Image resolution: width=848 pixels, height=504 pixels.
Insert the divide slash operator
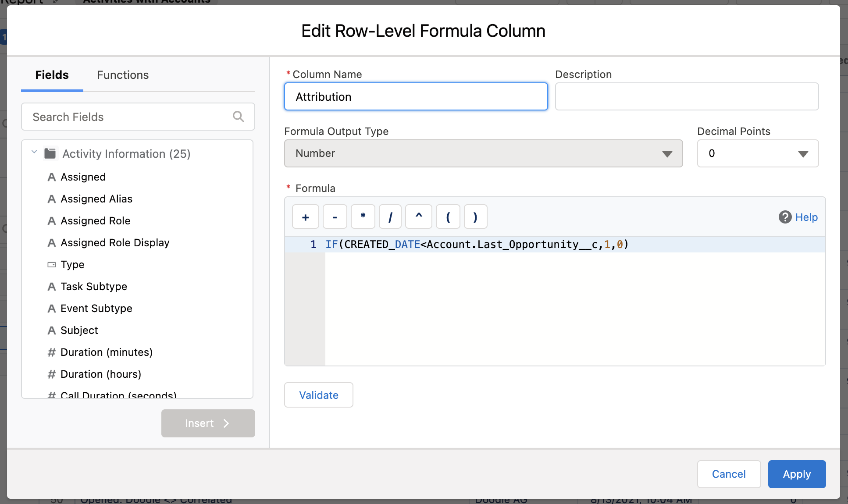[x=390, y=217]
